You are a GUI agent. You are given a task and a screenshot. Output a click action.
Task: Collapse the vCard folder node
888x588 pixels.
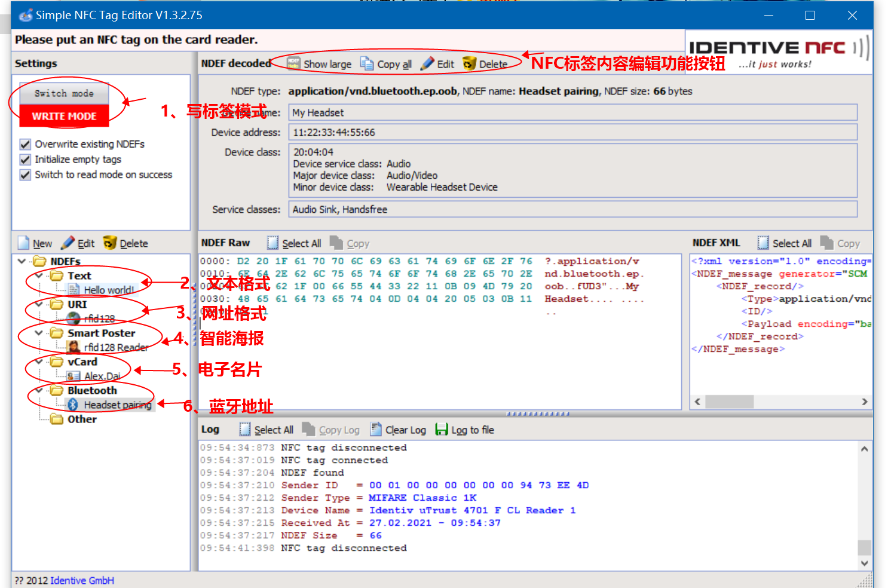(39, 362)
